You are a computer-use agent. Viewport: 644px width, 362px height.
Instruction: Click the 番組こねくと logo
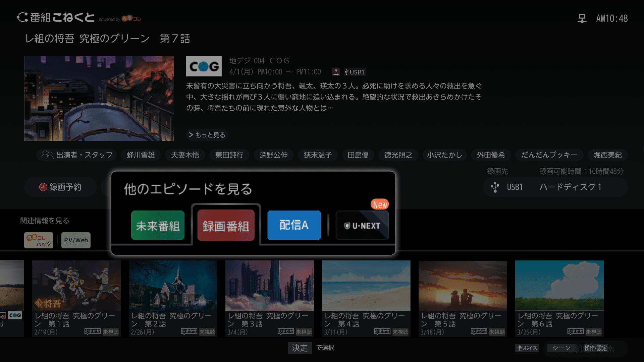56,17
